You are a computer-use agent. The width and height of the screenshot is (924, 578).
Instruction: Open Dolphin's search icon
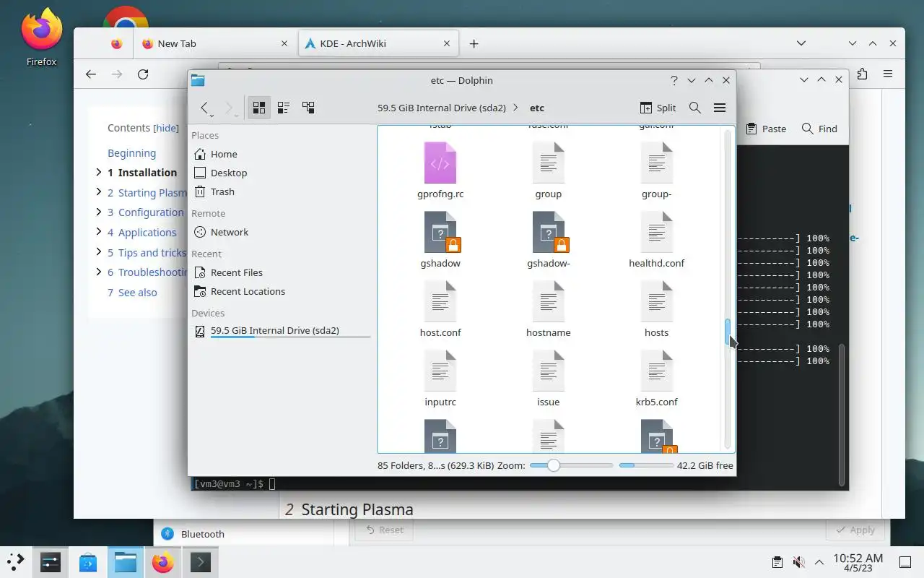(x=695, y=108)
